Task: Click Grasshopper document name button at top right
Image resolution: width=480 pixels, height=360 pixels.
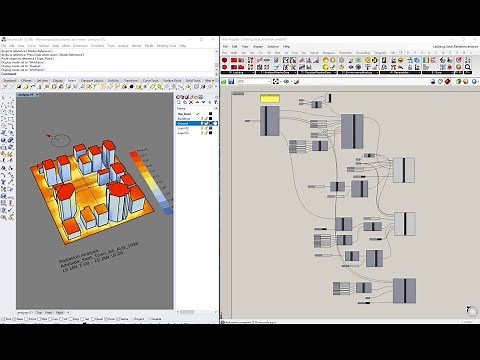Action: pos(455,47)
